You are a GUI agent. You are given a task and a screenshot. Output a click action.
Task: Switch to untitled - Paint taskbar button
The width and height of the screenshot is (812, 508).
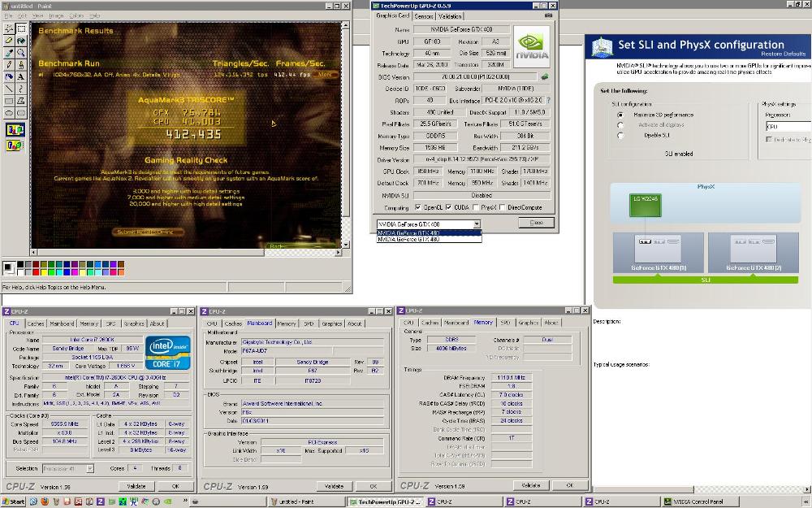pos(306,501)
